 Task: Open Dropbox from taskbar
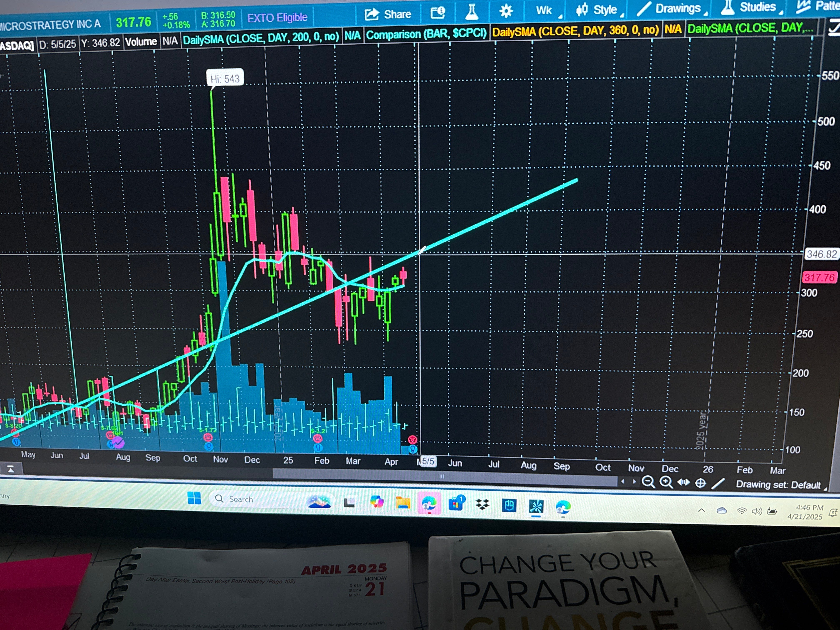482,504
